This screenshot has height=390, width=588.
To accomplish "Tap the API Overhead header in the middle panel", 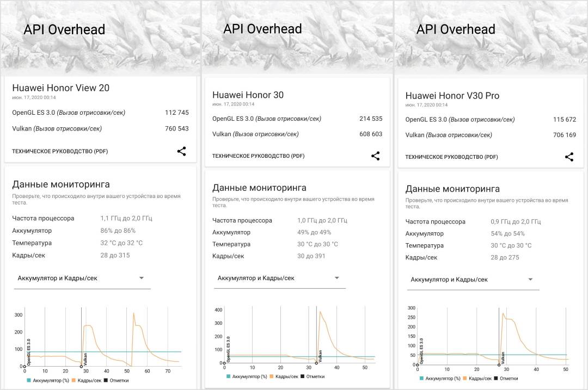I will (262, 29).
